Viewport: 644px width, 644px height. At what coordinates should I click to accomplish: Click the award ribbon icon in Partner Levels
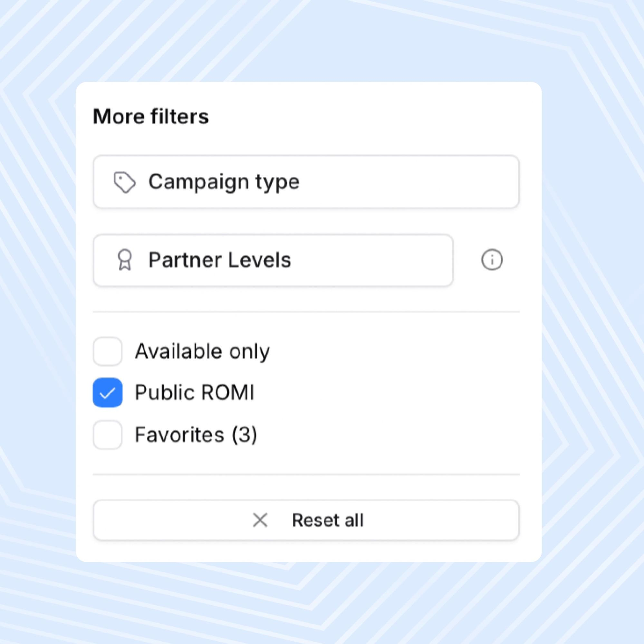click(125, 260)
